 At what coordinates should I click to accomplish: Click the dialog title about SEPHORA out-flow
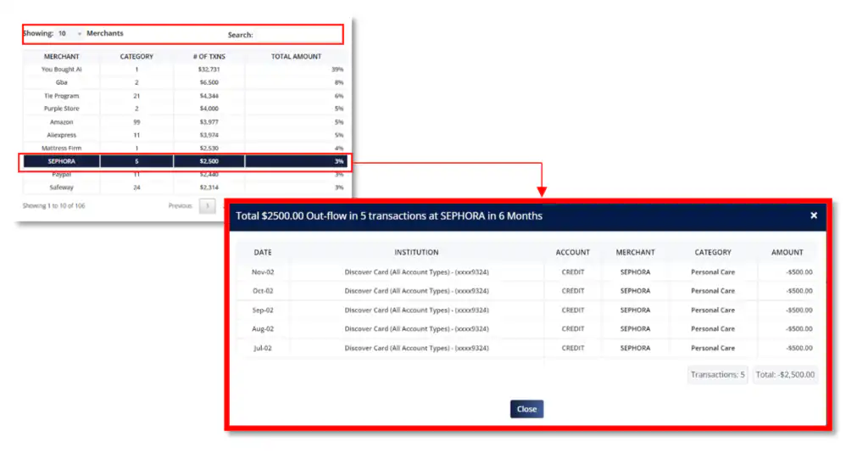coord(388,216)
